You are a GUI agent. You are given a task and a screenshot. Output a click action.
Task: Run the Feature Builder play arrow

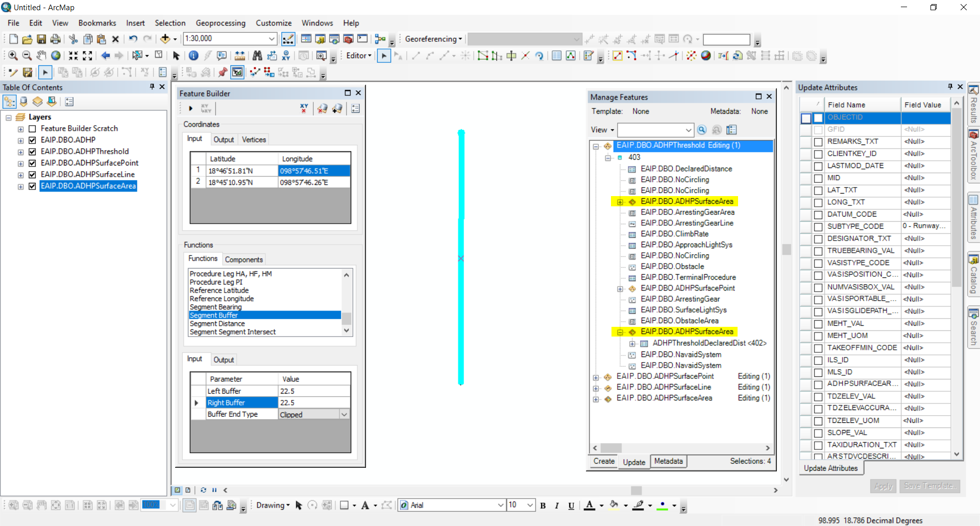[x=190, y=108]
